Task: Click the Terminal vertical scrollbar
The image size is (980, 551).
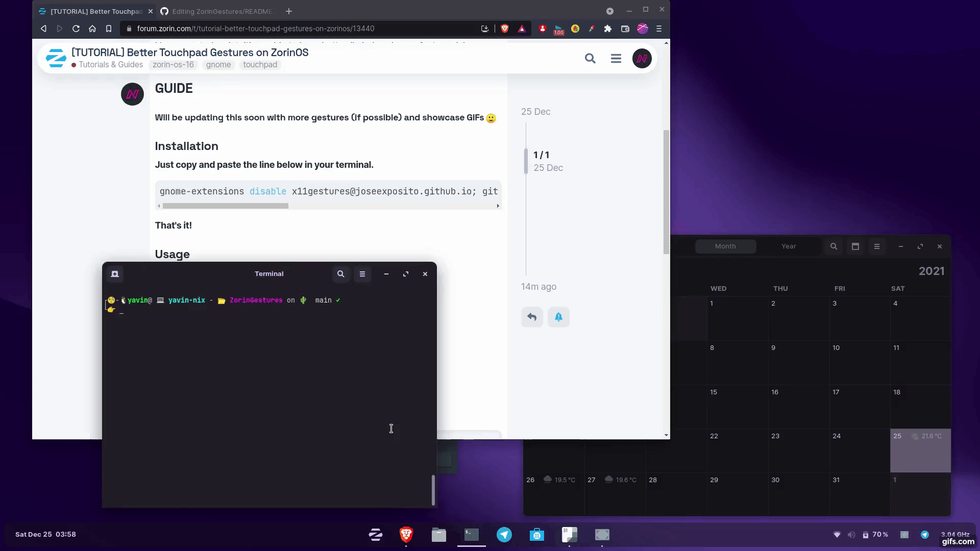Action: click(x=433, y=490)
